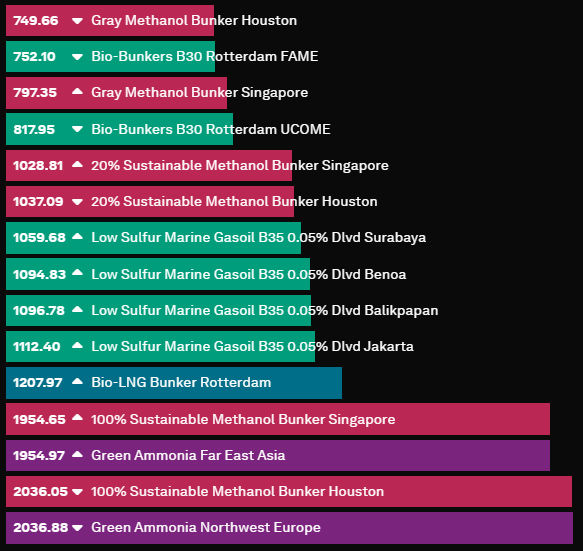Click the 1112.40 price value
The width and height of the screenshot is (583, 551).
[x=36, y=347]
